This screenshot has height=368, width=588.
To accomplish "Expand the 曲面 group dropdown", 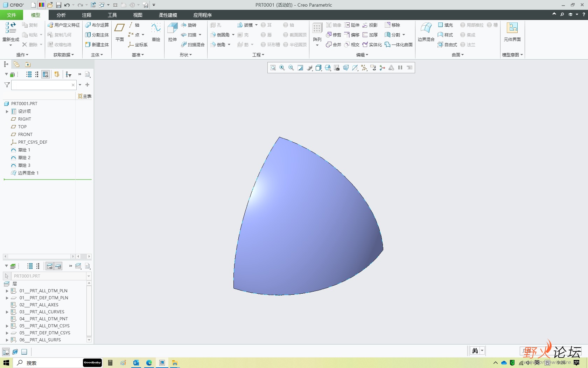I will tap(458, 55).
